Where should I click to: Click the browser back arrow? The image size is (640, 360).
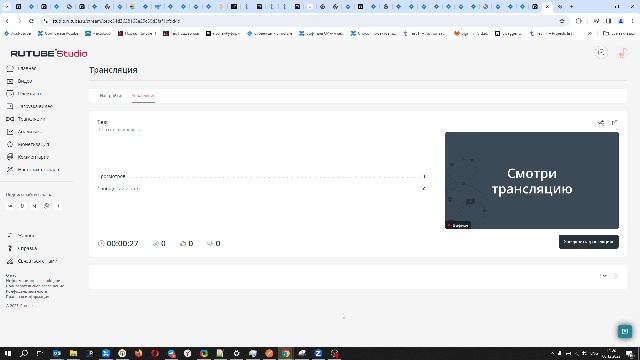click(x=7, y=21)
